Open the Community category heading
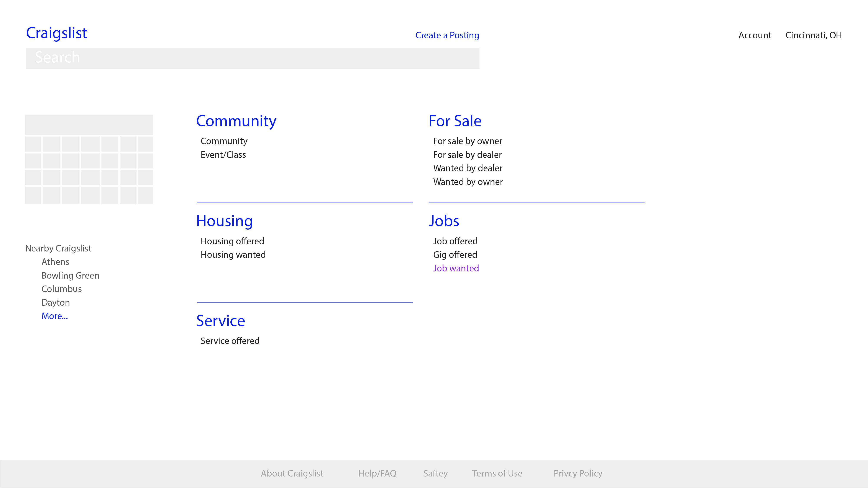The height and width of the screenshot is (488, 868). click(236, 121)
